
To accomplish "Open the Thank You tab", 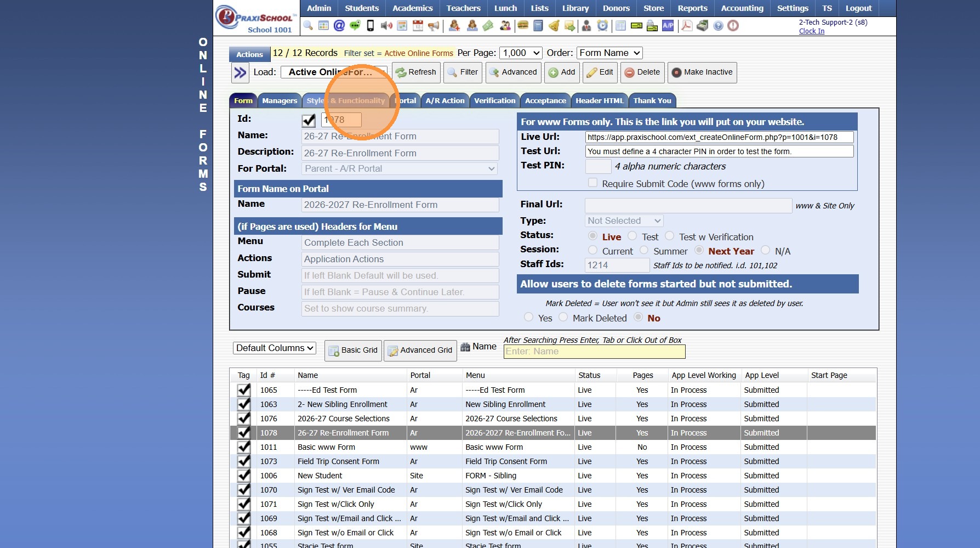I will 652,100.
